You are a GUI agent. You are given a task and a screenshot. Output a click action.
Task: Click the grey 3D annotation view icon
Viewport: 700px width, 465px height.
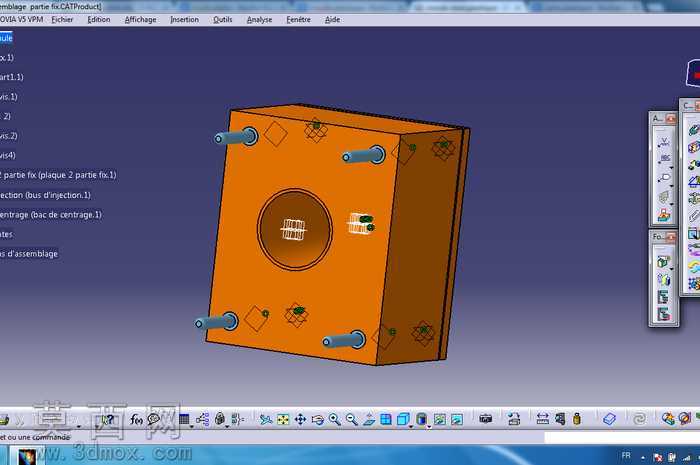coord(664,197)
